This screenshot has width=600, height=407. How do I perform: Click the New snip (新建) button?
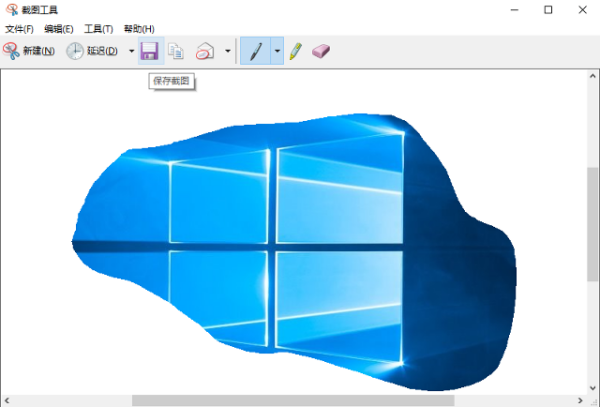pos(29,51)
